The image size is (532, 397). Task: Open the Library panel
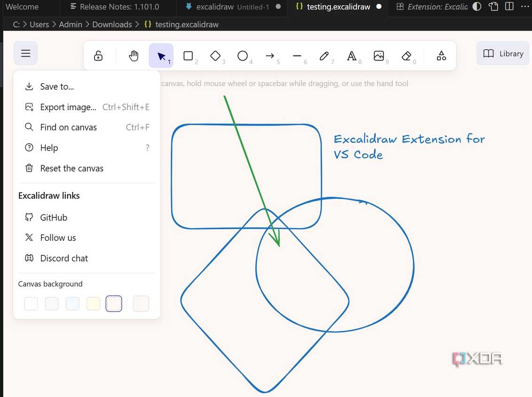pyautogui.click(x=503, y=53)
